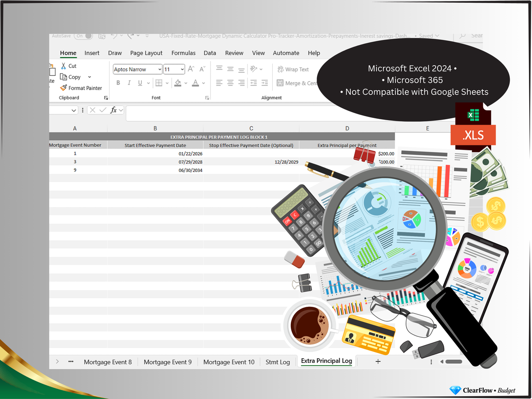This screenshot has width=532, height=399.
Task: Click the horizontal scrollbar at sheet bottom
Action: 453,362
